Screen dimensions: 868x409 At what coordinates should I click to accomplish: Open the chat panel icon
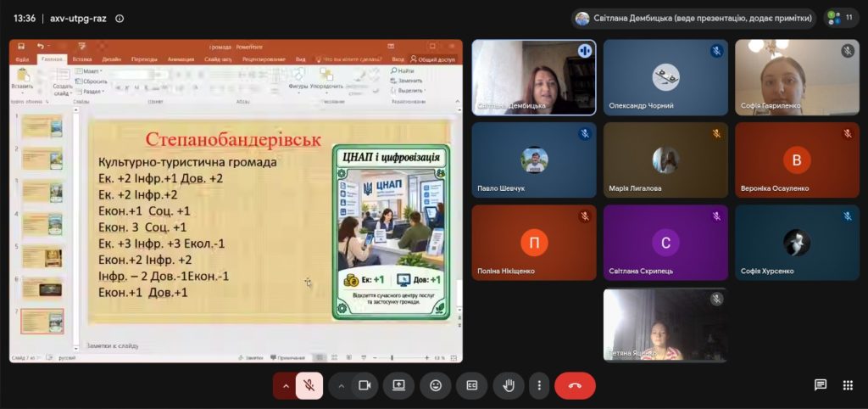821,385
